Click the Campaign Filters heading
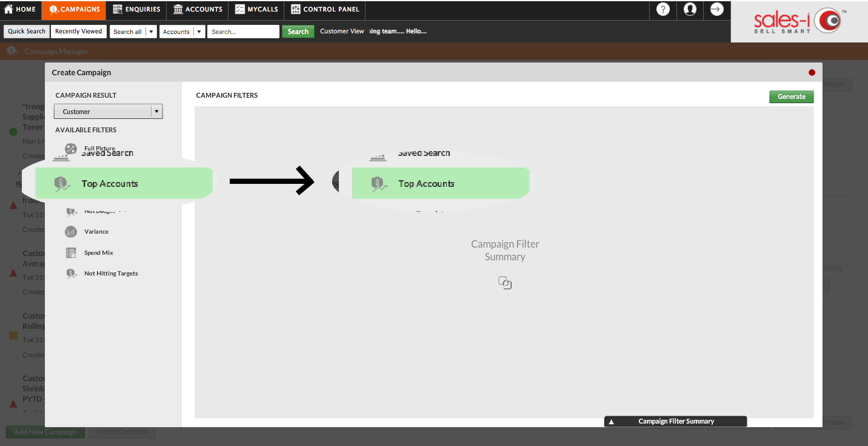 (x=227, y=95)
